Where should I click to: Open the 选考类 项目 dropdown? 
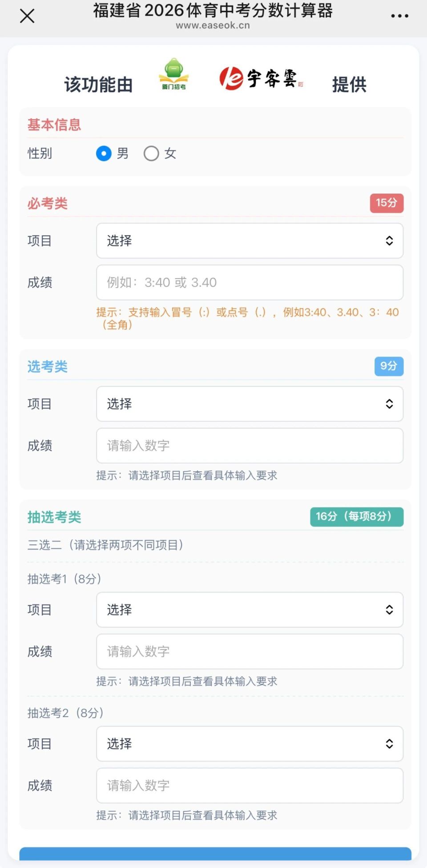249,404
